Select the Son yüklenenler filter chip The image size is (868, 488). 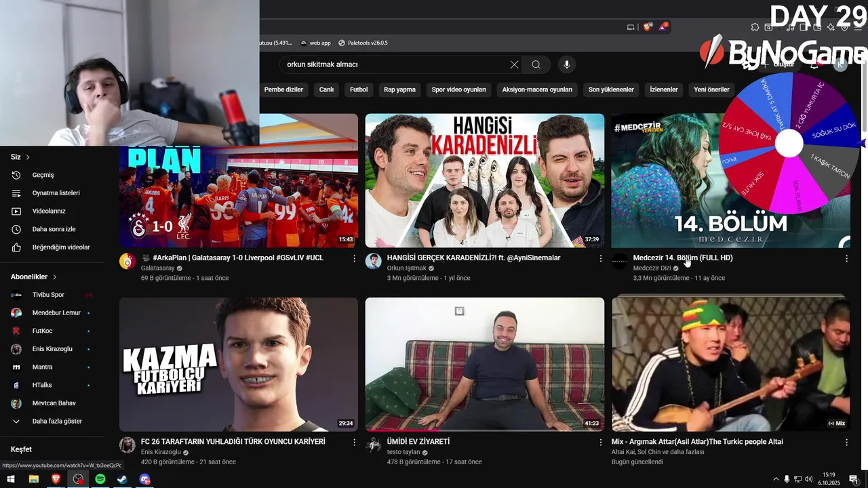point(611,89)
